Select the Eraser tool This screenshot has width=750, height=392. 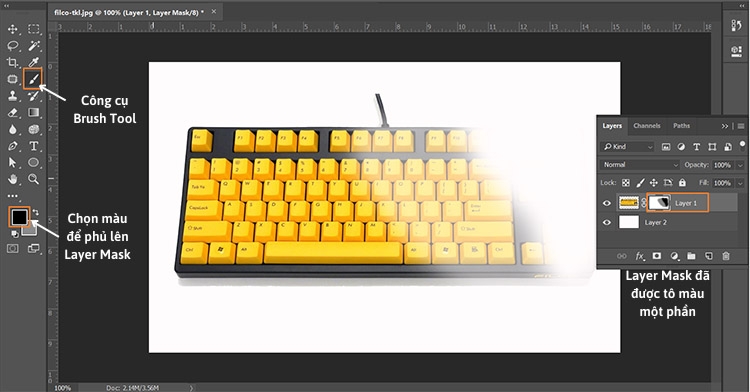tap(12, 112)
